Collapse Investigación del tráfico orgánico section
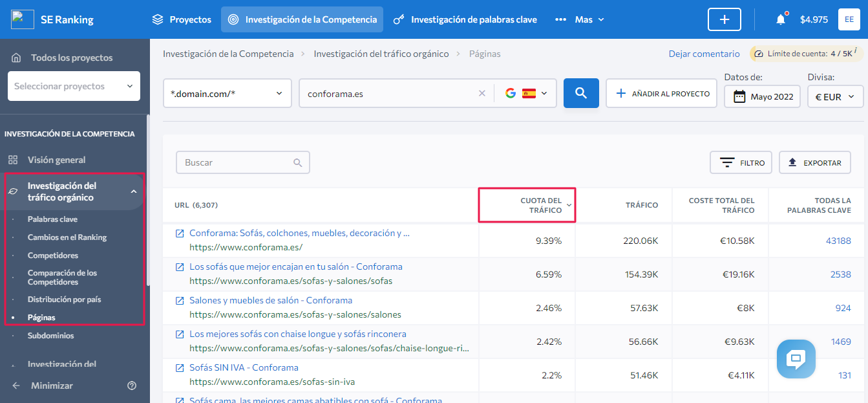 coord(134,191)
